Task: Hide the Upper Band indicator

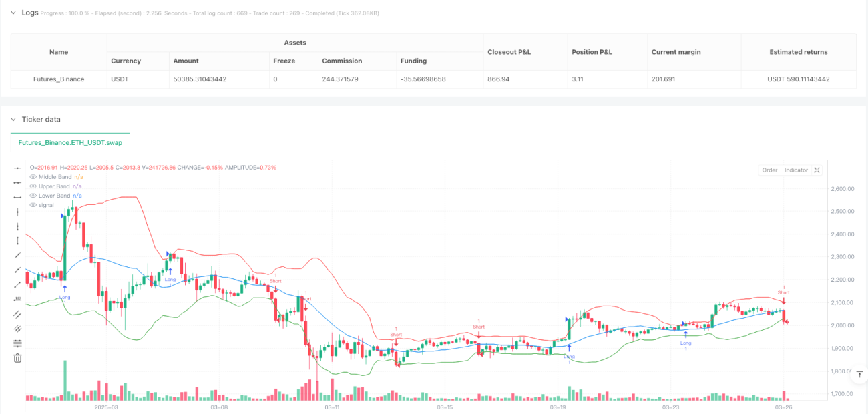Action: click(x=33, y=186)
